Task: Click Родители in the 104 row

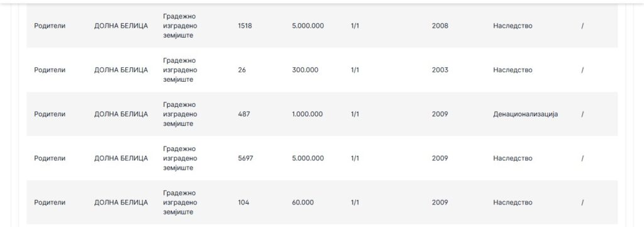Action: tap(50, 202)
